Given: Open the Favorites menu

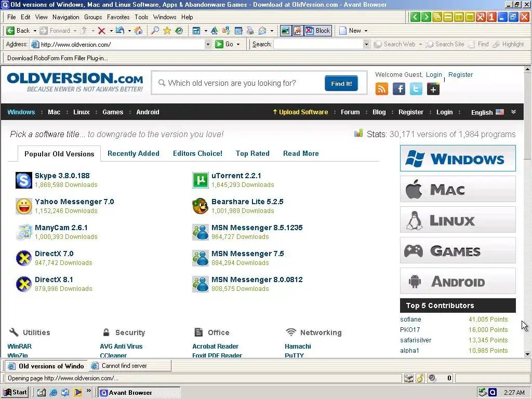Looking at the screenshot, I should coord(118,17).
